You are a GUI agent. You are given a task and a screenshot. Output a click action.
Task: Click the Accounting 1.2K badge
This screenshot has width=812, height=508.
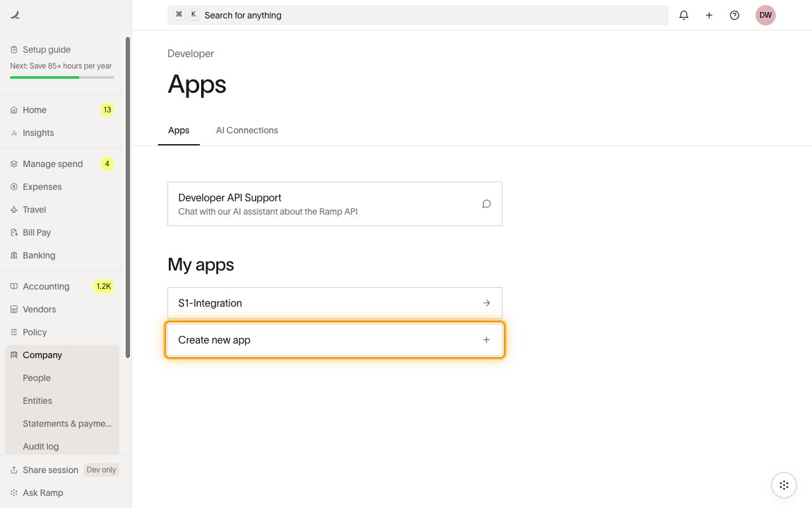tap(103, 286)
